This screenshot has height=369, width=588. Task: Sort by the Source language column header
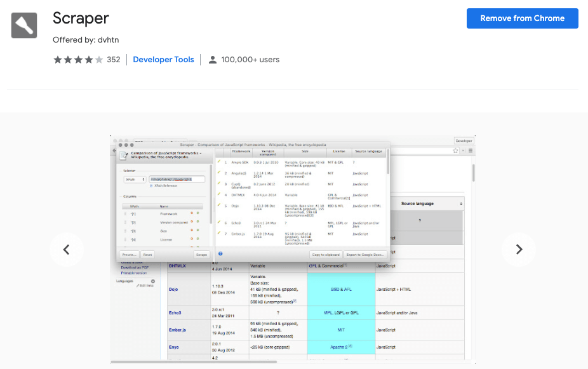coord(427,204)
